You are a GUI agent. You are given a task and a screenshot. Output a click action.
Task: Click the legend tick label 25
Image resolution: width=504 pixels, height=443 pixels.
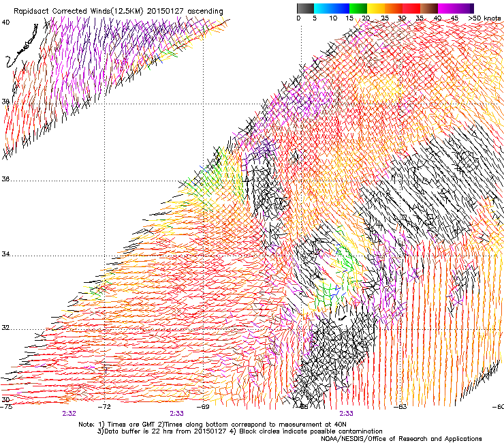tap(385, 18)
